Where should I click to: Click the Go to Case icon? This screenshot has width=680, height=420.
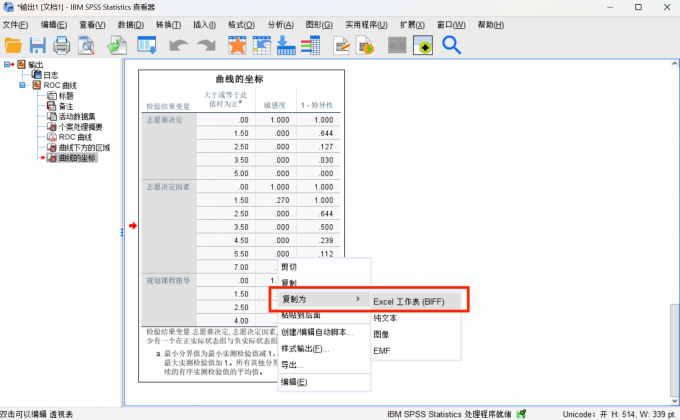(x=262, y=45)
